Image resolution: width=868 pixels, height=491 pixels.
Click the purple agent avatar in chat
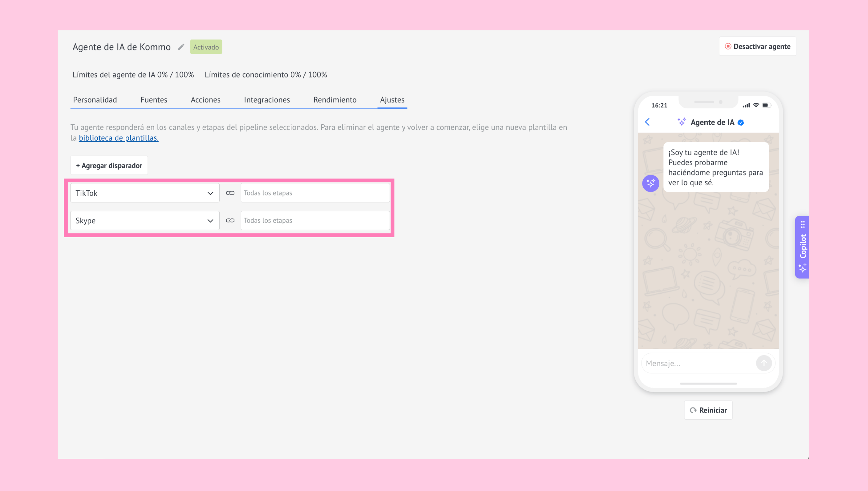[650, 183]
